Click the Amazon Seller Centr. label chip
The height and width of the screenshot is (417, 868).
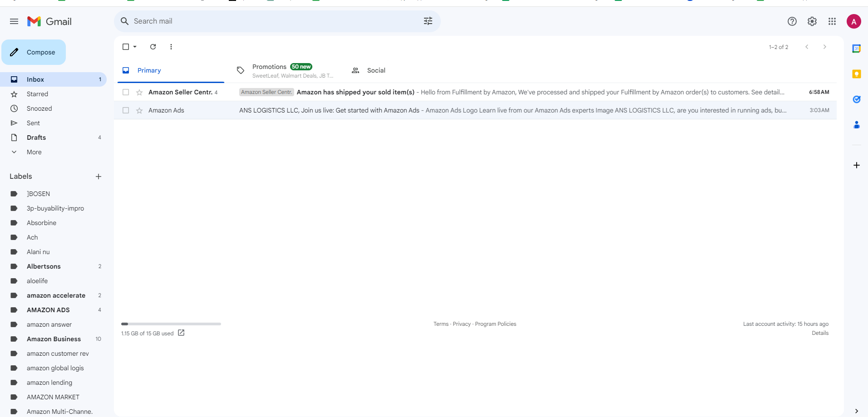click(x=266, y=92)
